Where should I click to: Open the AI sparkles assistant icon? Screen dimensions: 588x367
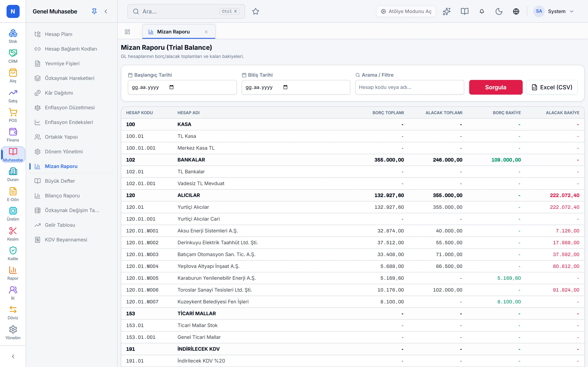(x=447, y=11)
